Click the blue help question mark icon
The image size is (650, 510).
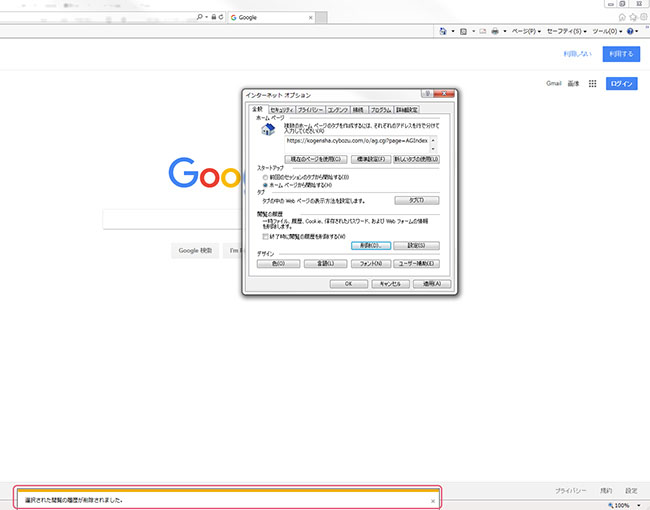coord(630,31)
